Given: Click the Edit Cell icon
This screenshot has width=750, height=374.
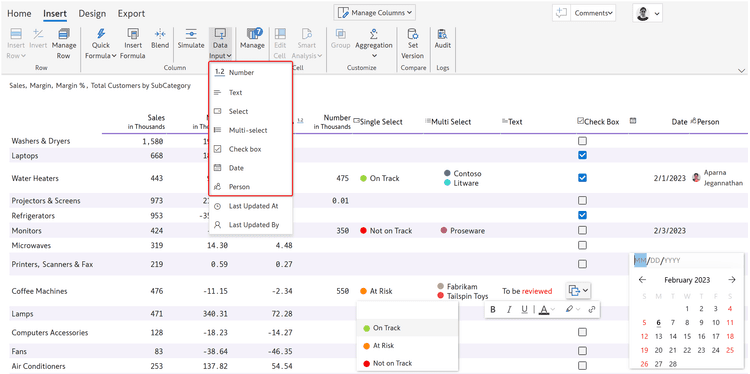Looking at the screenshot, I should click(280, 34).
